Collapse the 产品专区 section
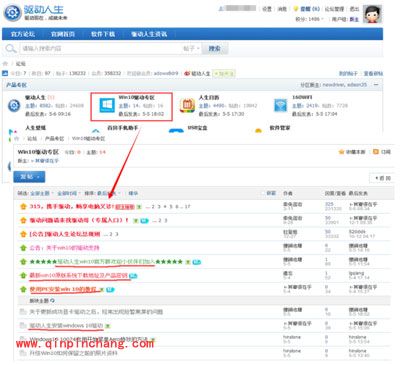400x365 pixels. (x=376, y=85)
